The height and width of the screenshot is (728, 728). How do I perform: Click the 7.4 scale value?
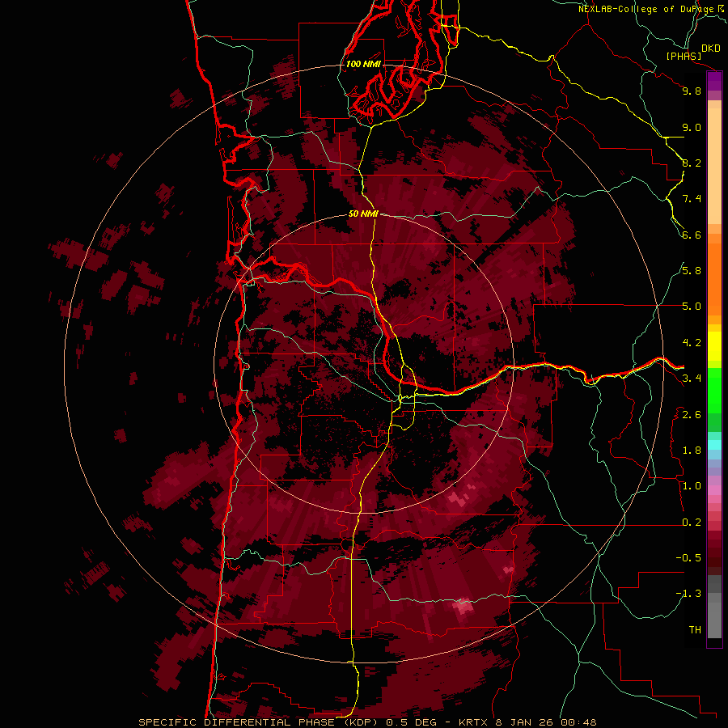(x=692, y=199)
